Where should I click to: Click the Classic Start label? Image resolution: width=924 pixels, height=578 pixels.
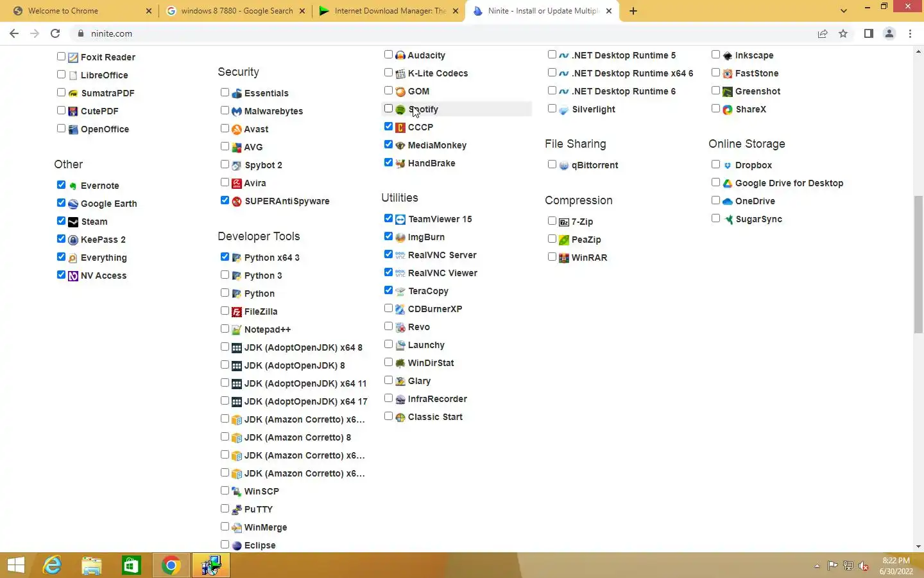435,417
